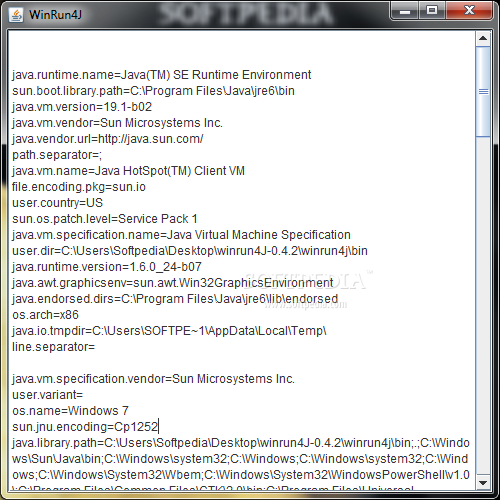Maximize the WinRun4J window
This screenshot has width=500, height=500.
pyautogui.click(x=432, y=11)
